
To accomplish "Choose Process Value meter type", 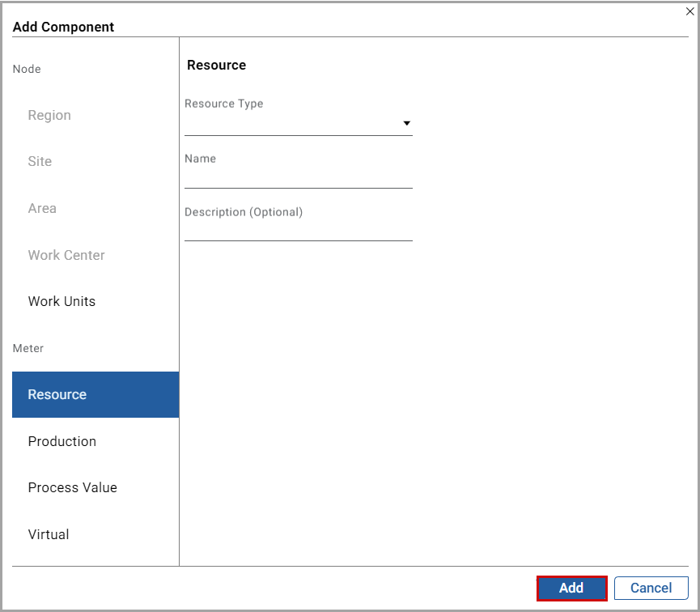I will point(72,487).
